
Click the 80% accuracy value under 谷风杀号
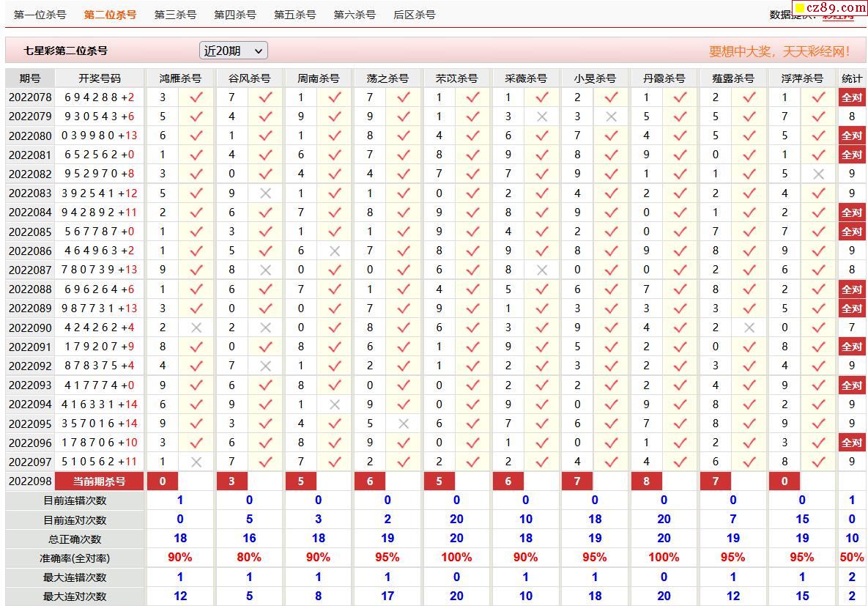(x=249, y=558)
